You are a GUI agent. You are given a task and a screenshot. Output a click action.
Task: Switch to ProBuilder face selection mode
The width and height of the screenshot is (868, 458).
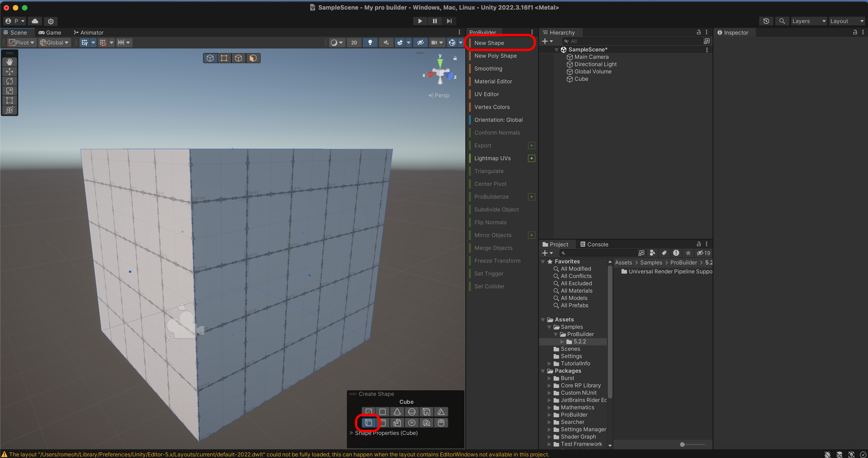(x=253, y=58)
